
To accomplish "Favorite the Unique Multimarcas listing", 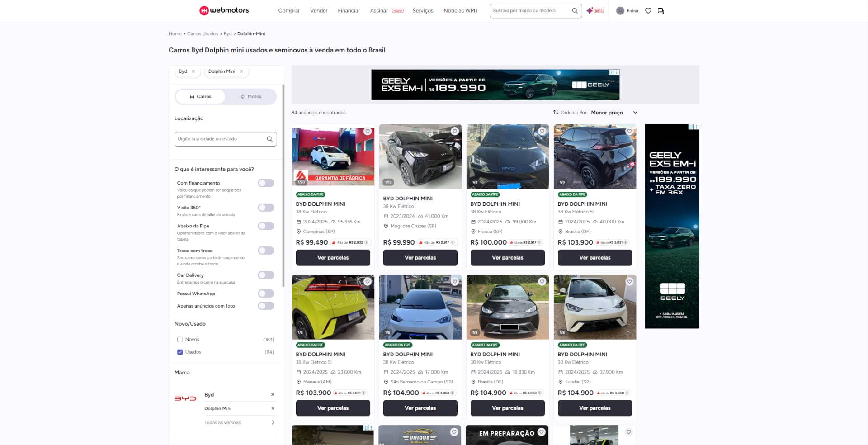I will (454, 432).
